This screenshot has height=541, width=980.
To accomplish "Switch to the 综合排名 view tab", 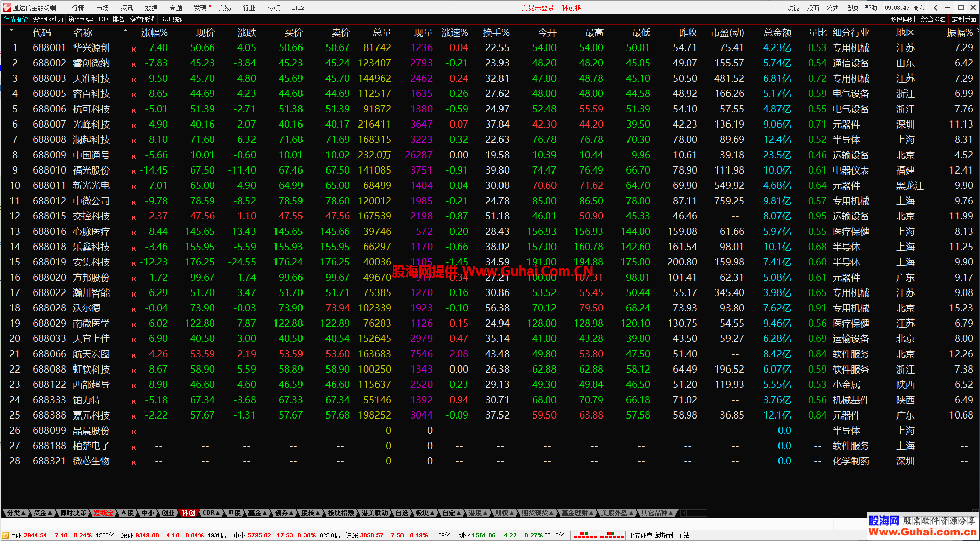I will point(934,19).
